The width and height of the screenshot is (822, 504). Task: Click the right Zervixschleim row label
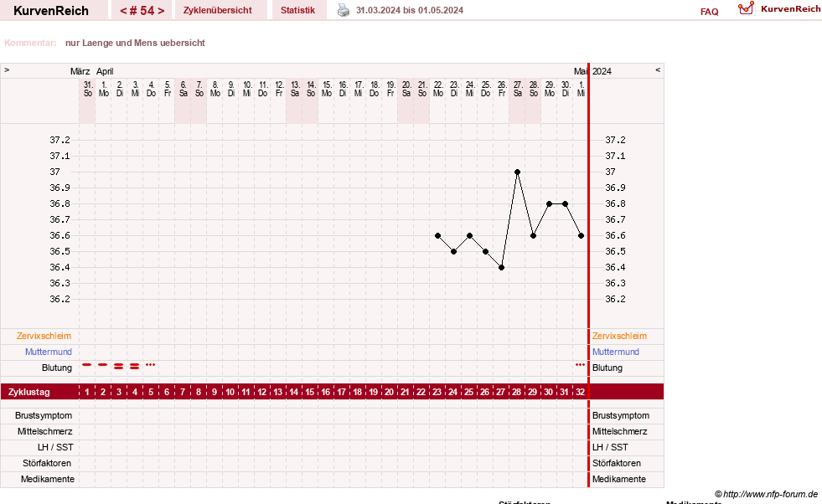[x=620, y=336]
